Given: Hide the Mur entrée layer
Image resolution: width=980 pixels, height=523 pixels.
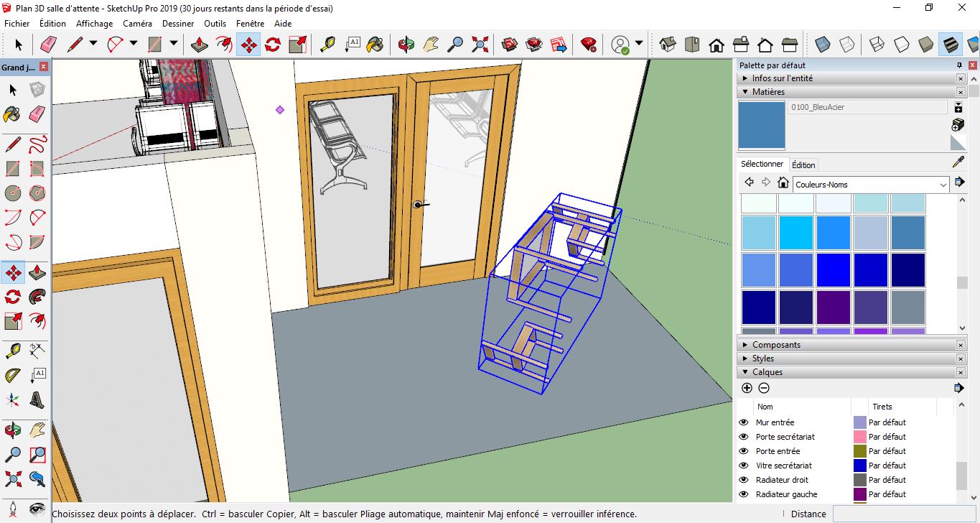Looking at the screenshot, I should [x=743, y=422].
